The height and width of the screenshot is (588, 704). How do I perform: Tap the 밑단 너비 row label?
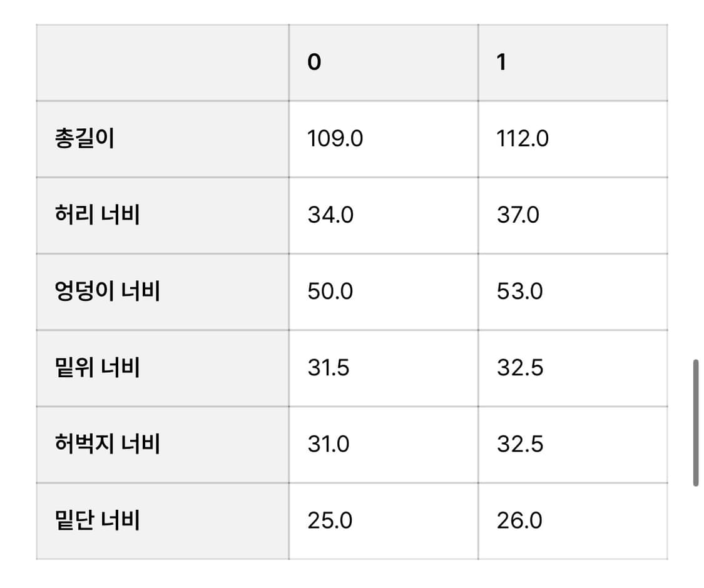tap(98, 520)
